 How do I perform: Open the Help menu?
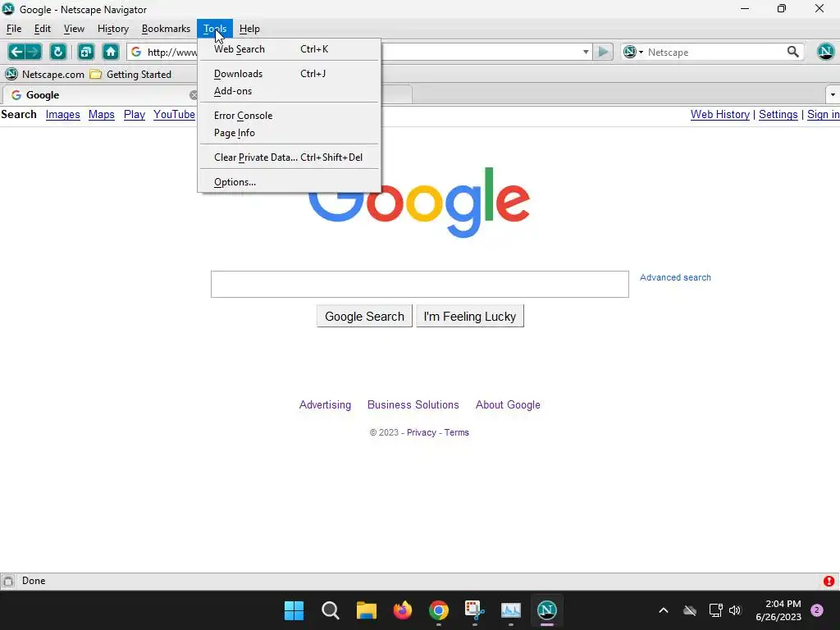[x=249, y=29]
